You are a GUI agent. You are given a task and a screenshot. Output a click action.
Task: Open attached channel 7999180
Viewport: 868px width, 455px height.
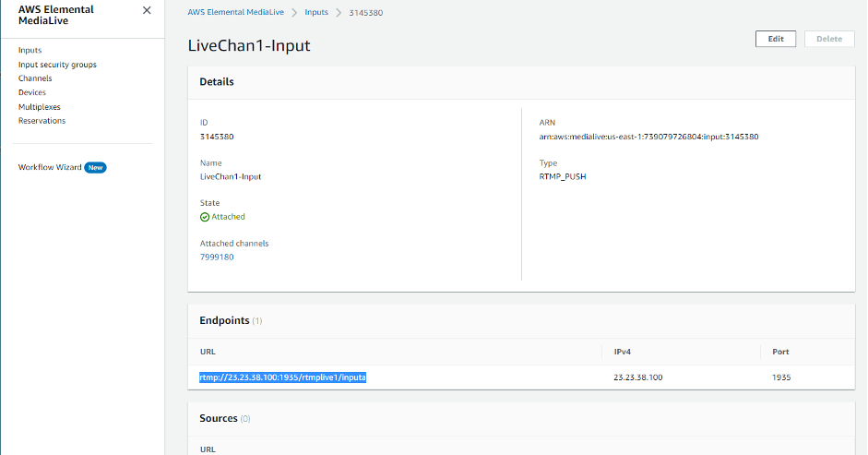tap(217, 257)
